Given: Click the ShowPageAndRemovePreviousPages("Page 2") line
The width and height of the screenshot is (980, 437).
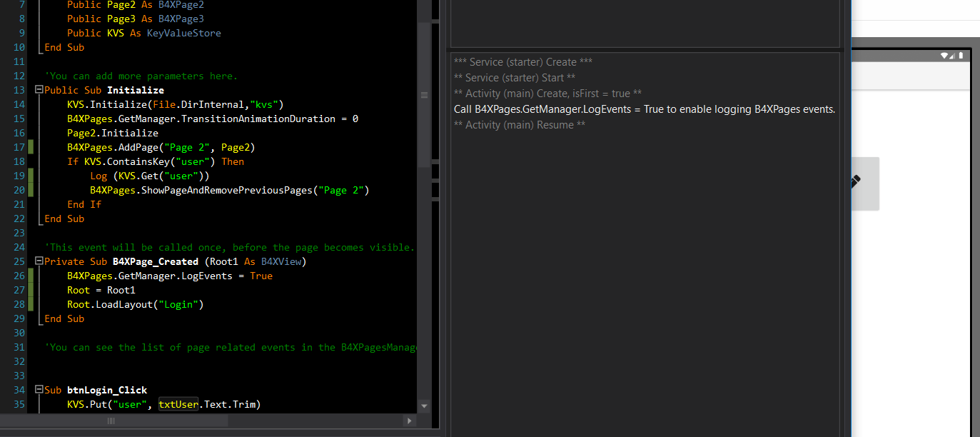Looking at the screenshot, I should coord(230,190).
